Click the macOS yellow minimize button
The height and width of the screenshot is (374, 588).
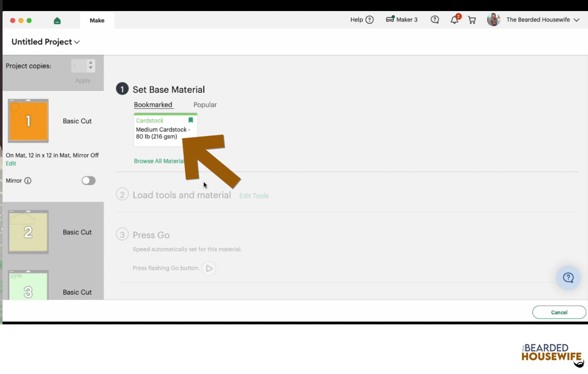(x=21, y=21)
